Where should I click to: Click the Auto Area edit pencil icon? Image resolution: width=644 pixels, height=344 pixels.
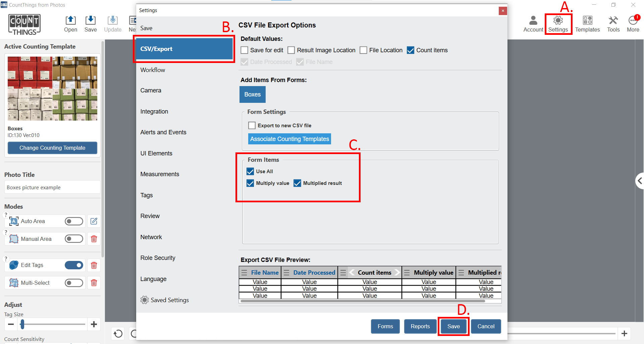(x=94, y=221)
